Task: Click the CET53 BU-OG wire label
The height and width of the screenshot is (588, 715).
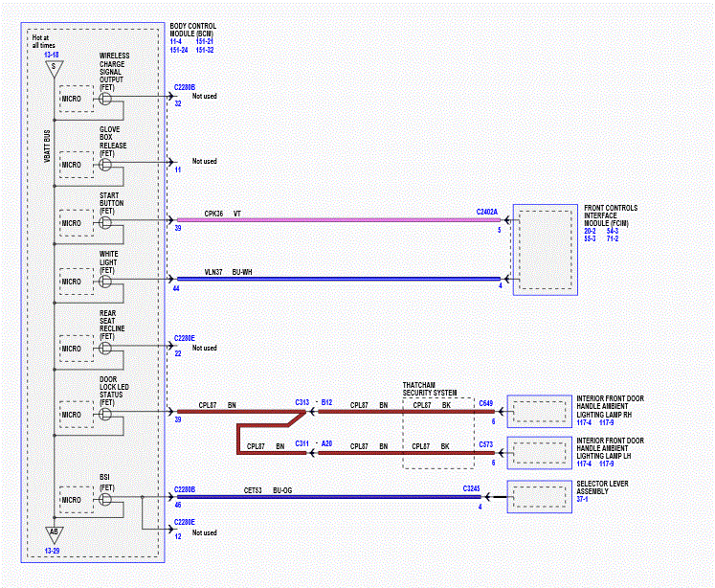Action: (x=268, y=490)
